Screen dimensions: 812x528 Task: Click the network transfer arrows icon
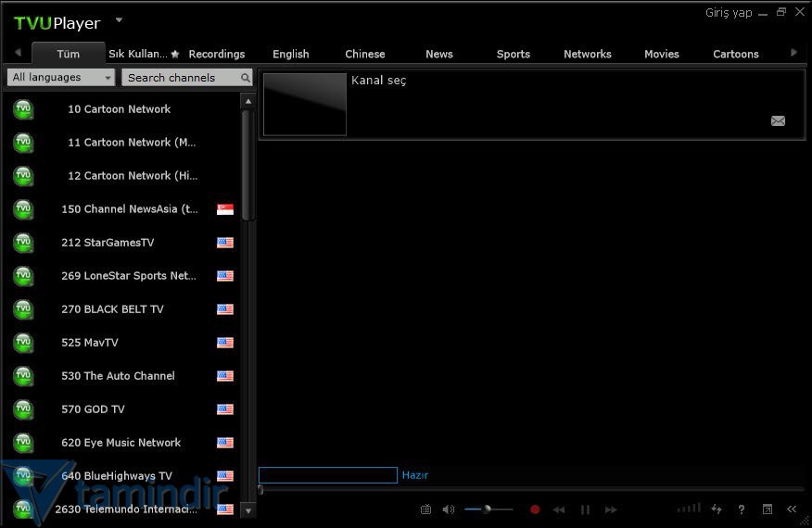click(x=717, y=509)
